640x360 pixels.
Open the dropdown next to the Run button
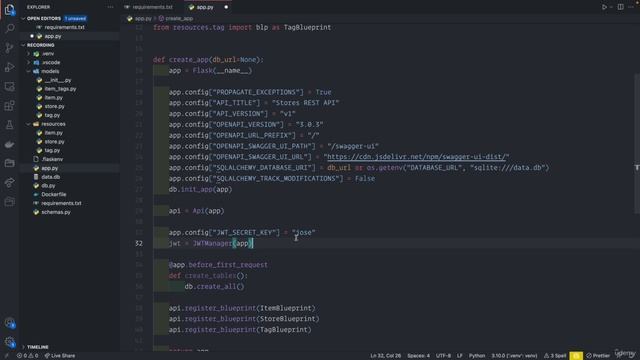coord(611,7)
